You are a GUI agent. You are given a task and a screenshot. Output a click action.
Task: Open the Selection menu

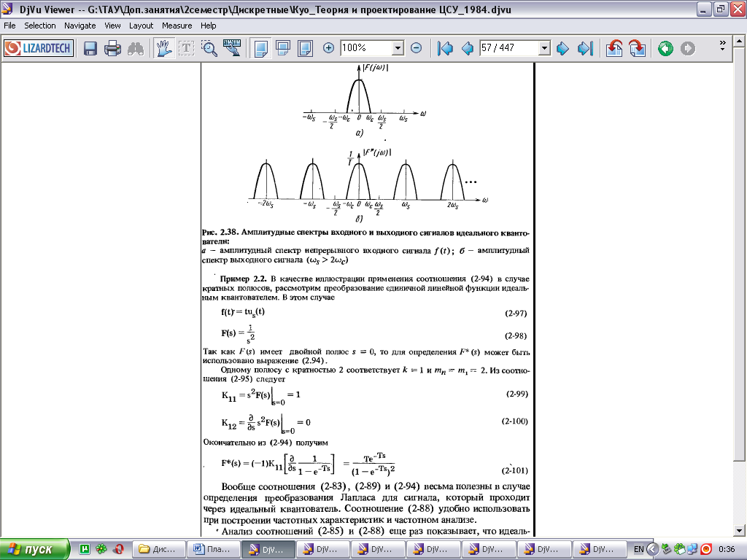click(40, 26)
